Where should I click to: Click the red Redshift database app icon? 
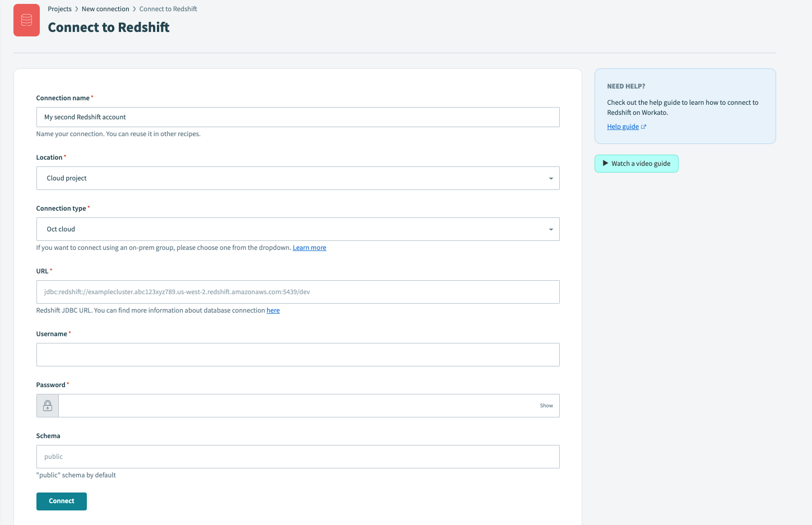tap(26, 20)
